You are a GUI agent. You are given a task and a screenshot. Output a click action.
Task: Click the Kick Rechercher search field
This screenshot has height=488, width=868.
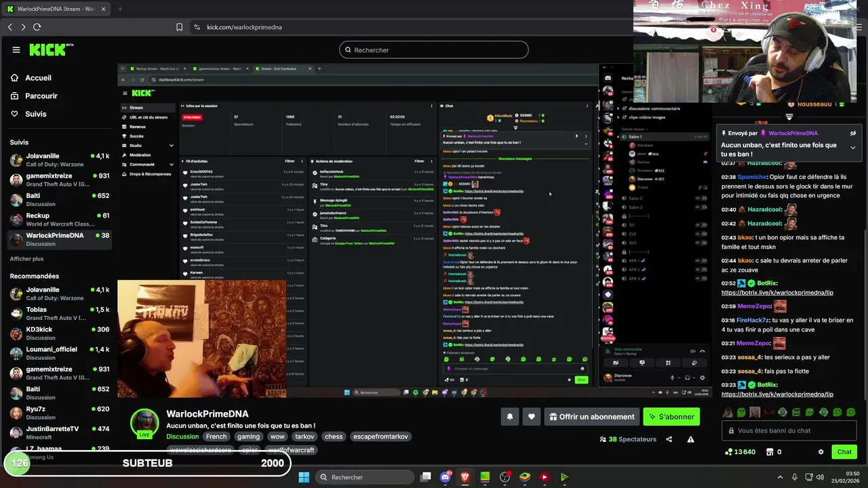[x=434, y=50]
